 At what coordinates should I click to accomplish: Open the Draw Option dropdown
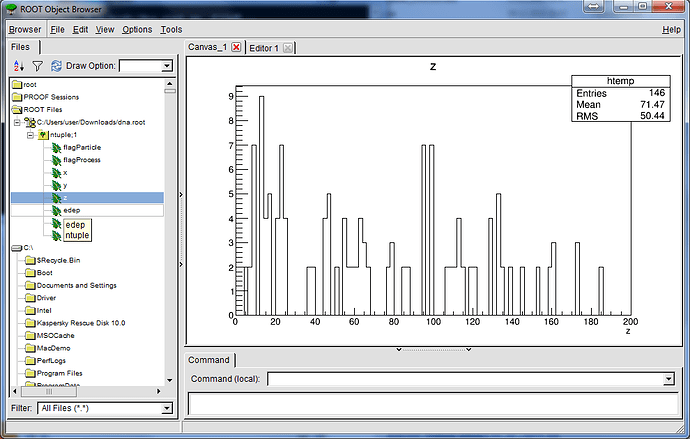pos(167,66)
